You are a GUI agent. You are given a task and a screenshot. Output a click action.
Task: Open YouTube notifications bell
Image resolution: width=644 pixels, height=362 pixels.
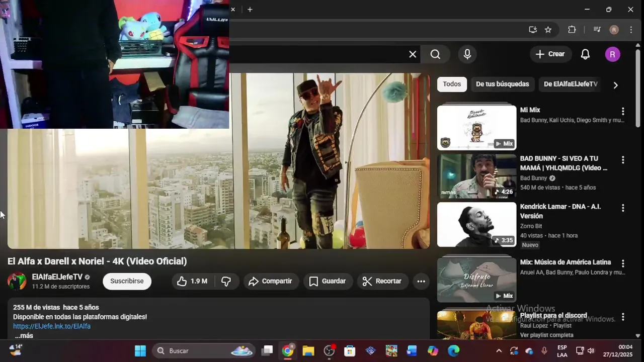585,54
